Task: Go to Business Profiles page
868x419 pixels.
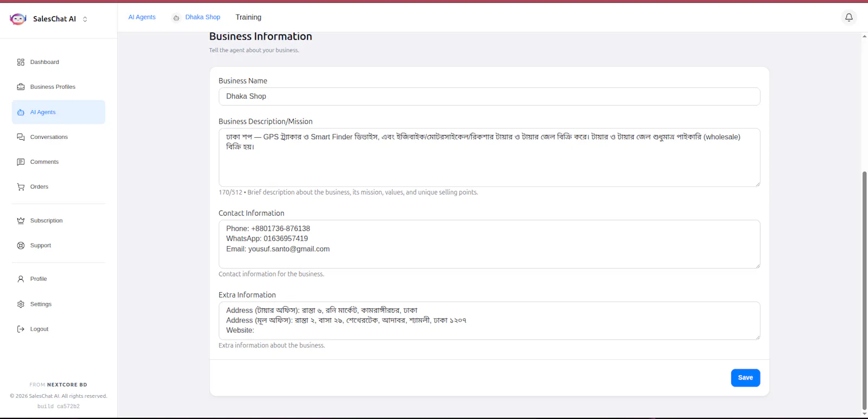Action: [59, 87]
